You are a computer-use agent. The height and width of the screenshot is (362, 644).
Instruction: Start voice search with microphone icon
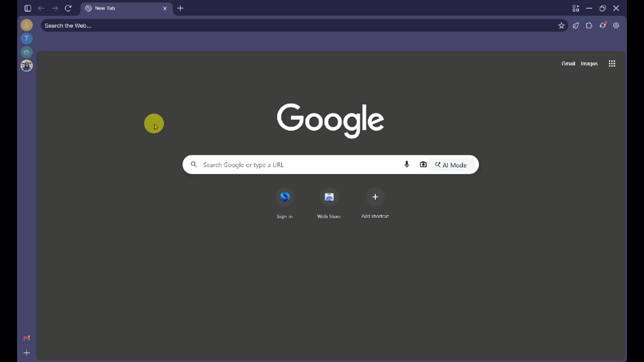coord(407,165)
